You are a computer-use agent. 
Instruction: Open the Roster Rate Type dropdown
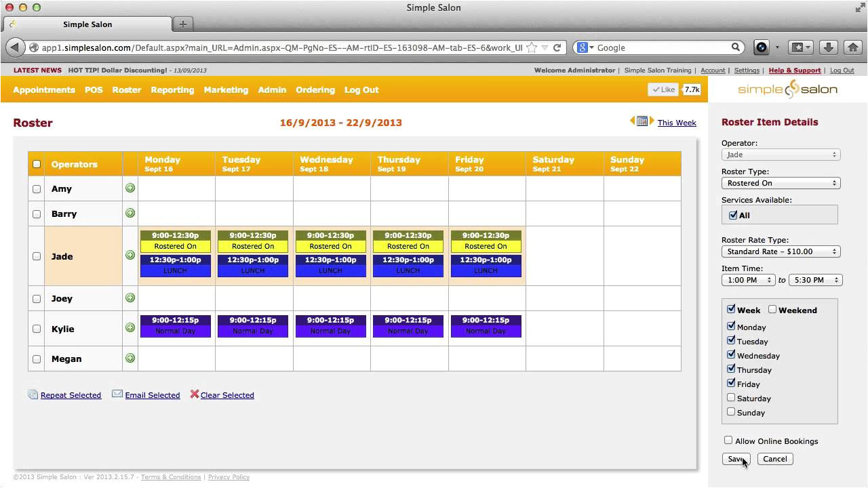781,251
